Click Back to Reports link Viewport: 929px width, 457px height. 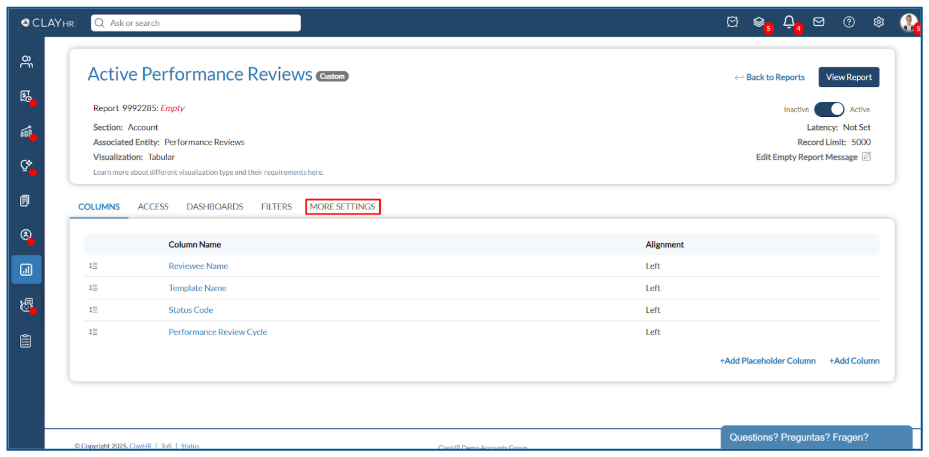point(770,77)
